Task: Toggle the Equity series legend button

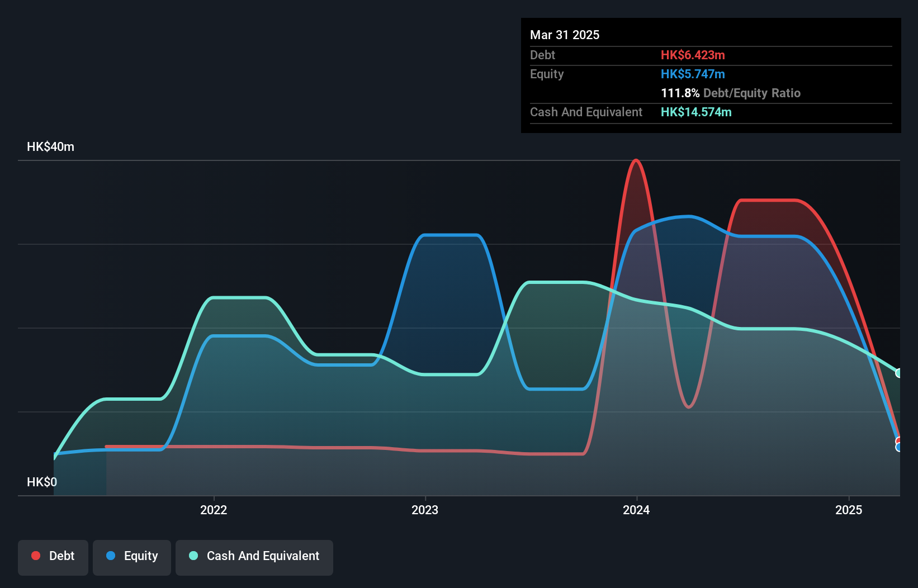Action: coord(132,557)
